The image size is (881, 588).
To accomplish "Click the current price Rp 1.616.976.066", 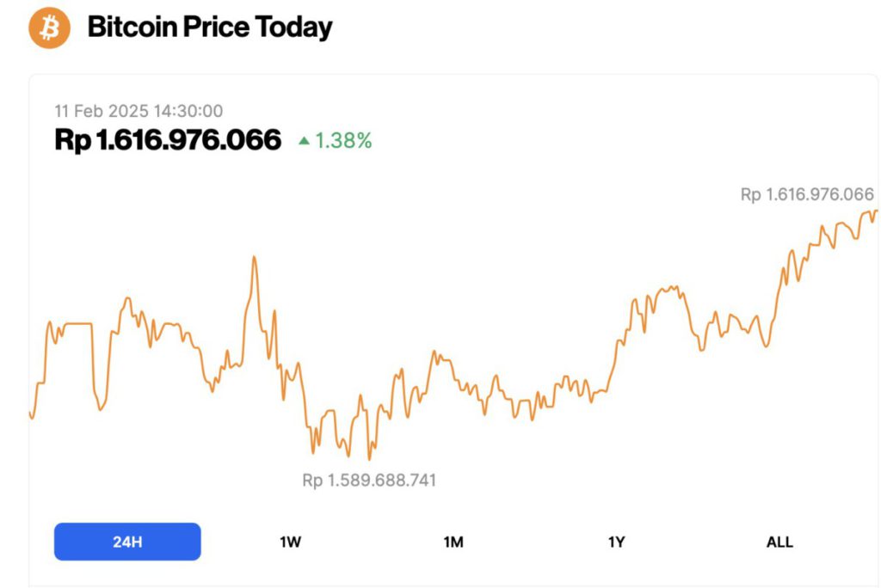I will coord(168,138).
